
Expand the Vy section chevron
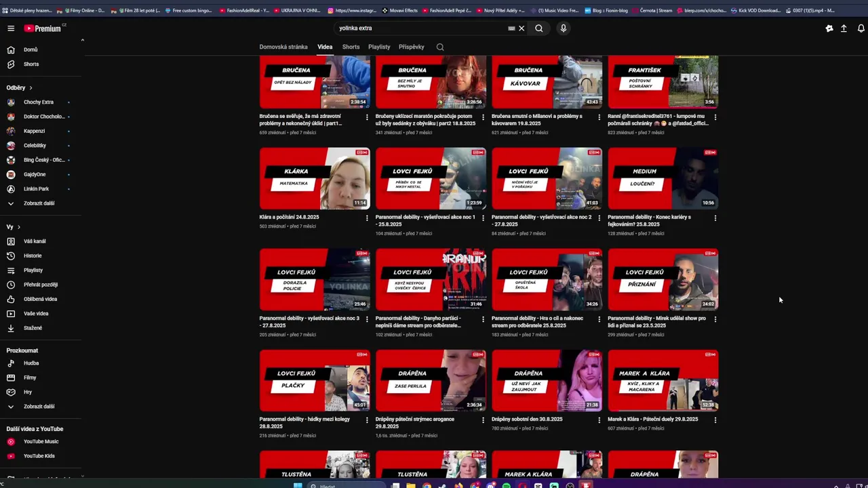click(18, 227)
